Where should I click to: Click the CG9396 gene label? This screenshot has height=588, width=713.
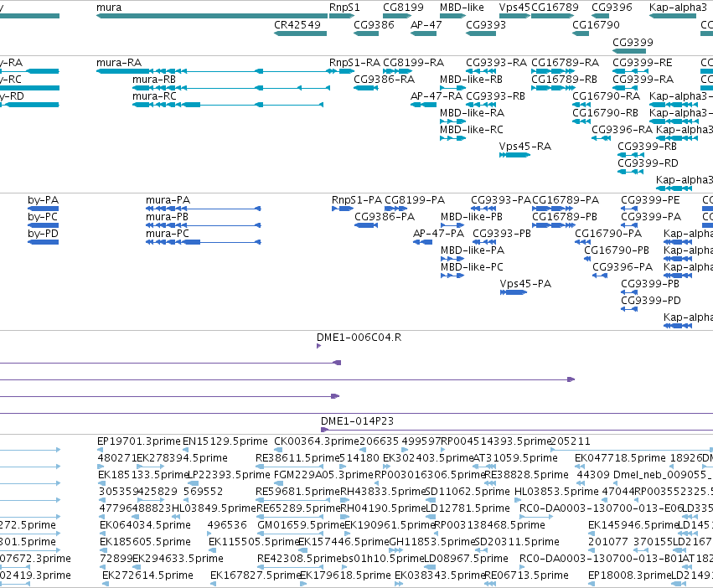612,8
